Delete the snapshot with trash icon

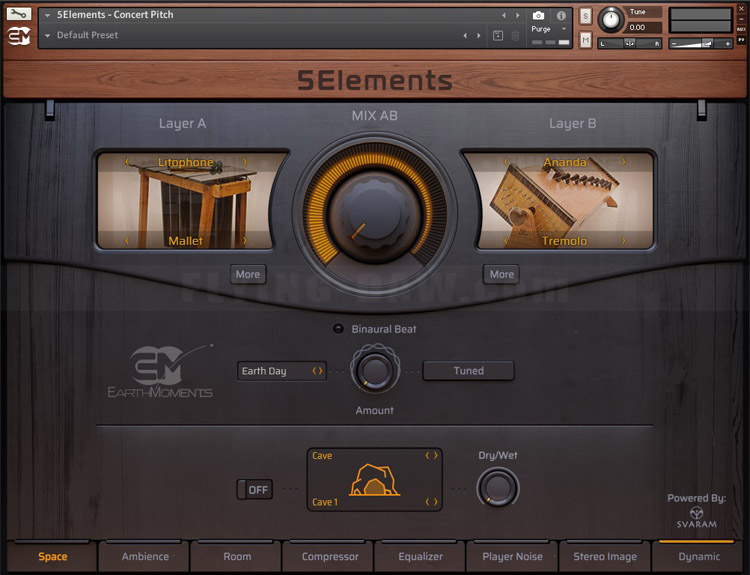[x=515, y=35]
